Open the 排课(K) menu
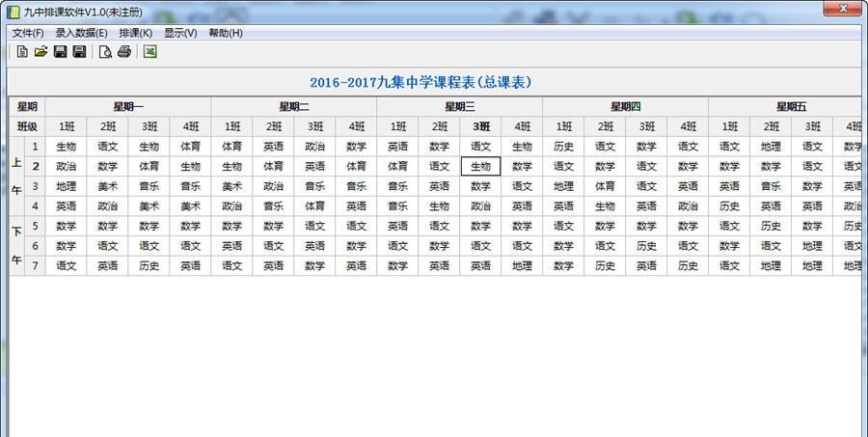Viewport: 868px width, 437px height. coord(136,33)
